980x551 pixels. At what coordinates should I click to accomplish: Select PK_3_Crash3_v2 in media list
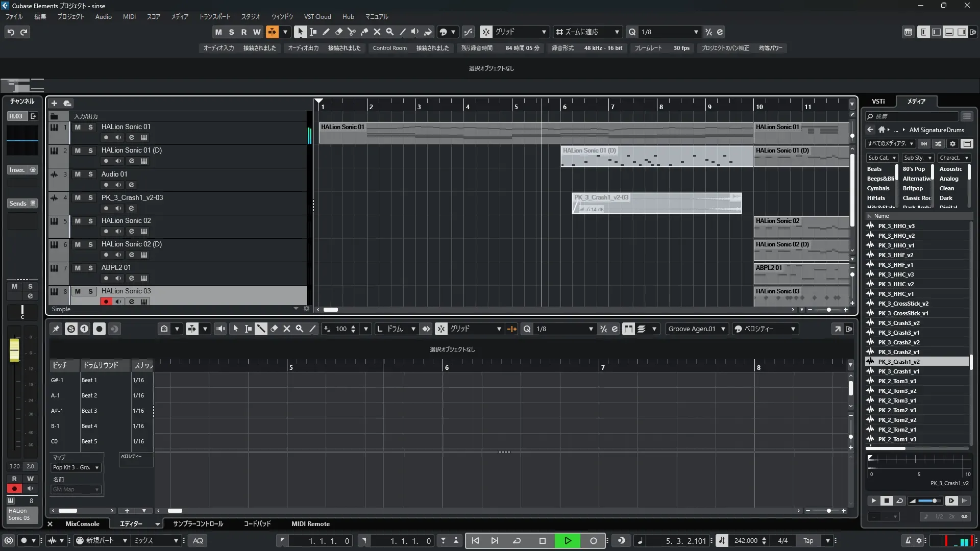pyautogui.click(x=898, y=323)
